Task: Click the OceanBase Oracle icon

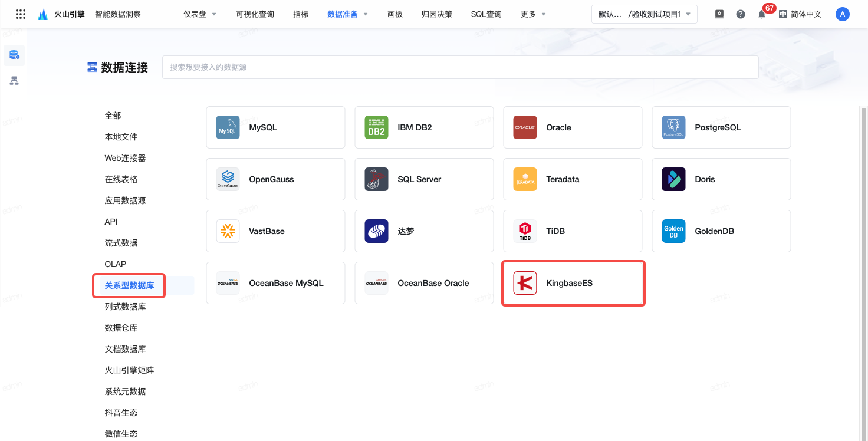Action: coord(377,283)
